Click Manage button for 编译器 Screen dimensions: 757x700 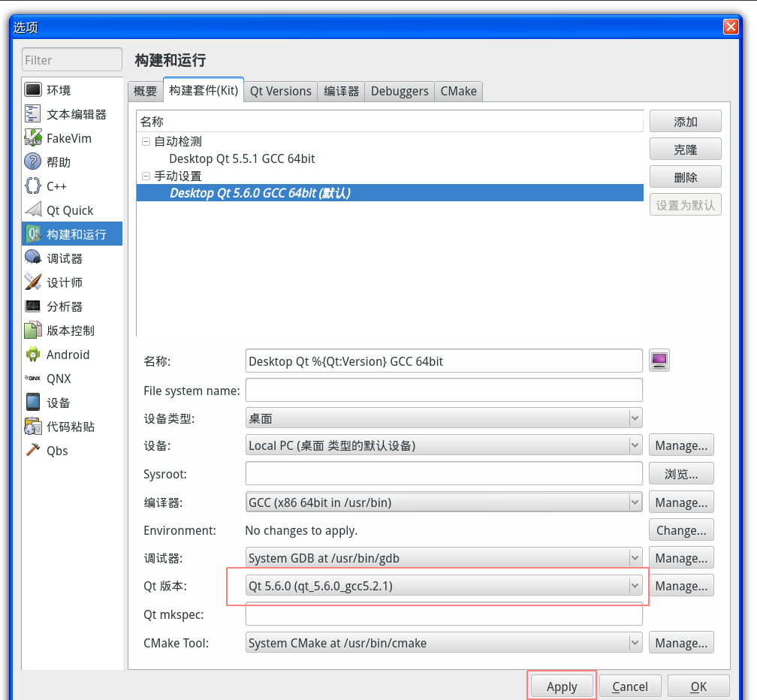pyautogui.click(x=681, y=502)
